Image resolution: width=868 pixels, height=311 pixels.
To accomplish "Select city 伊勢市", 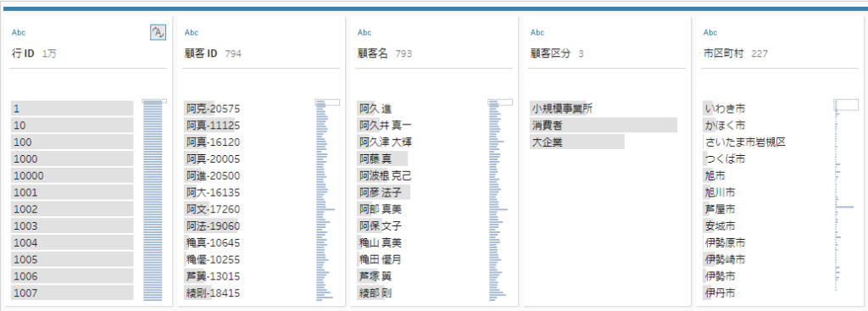I will pyautogui.click(x=720, y=276).
